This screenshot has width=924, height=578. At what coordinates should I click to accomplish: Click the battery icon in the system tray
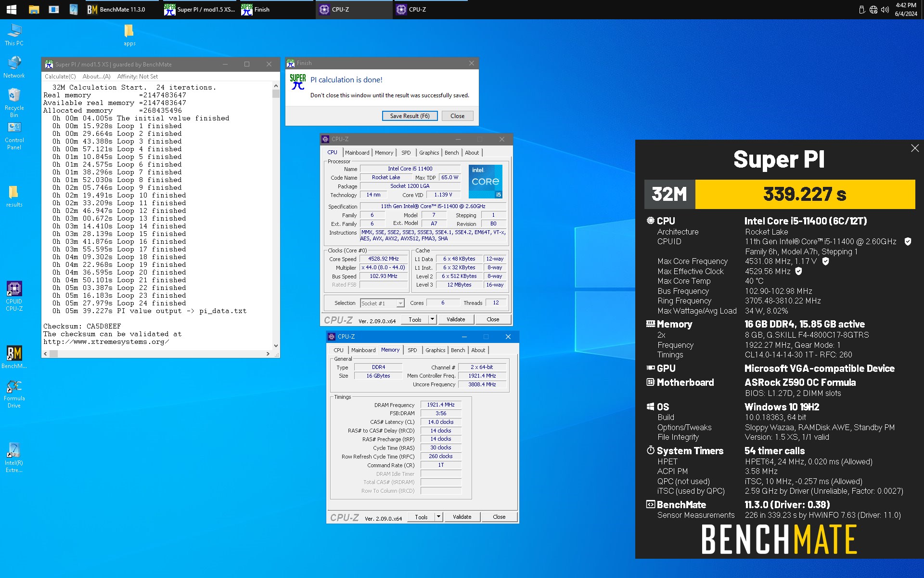pyautogui.click(x=861, y=10)
